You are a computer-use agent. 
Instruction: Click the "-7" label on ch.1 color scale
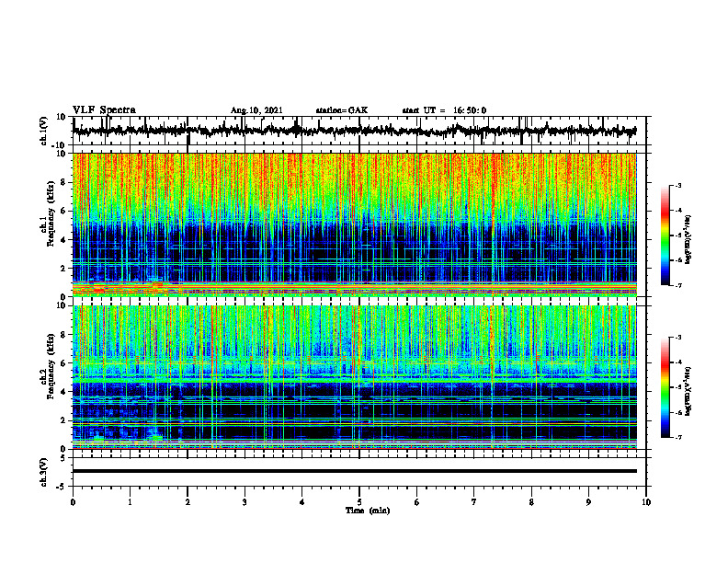677,285
